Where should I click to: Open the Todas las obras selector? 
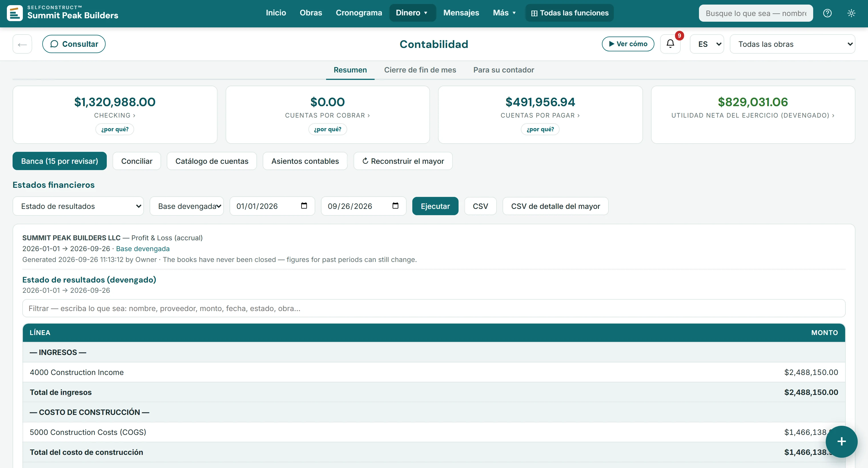[x=793, y=44]
